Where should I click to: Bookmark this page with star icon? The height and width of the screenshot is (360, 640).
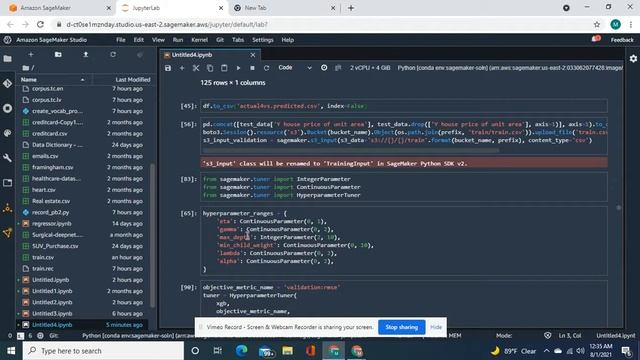click(x=597, y=24)
